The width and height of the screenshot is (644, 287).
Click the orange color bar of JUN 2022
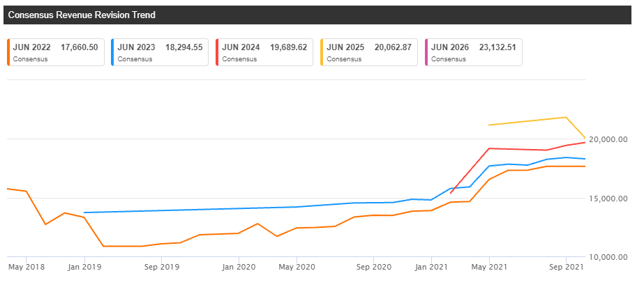coord(8,52)
